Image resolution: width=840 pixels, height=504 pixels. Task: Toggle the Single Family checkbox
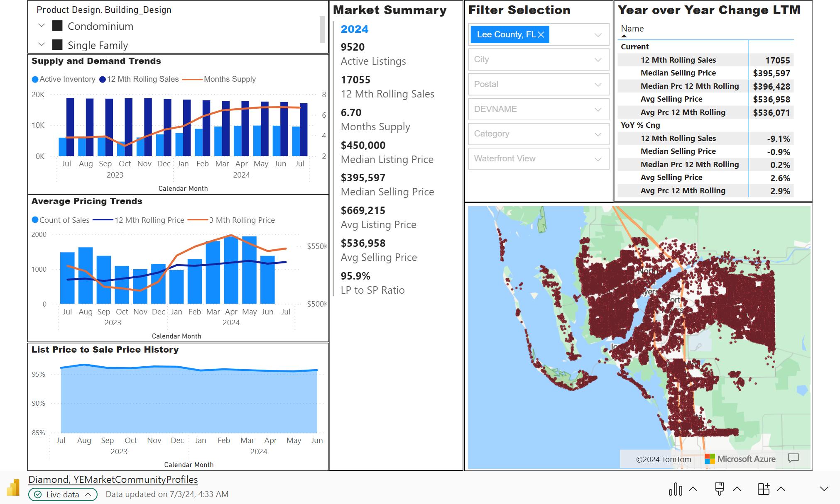[57, 45]
